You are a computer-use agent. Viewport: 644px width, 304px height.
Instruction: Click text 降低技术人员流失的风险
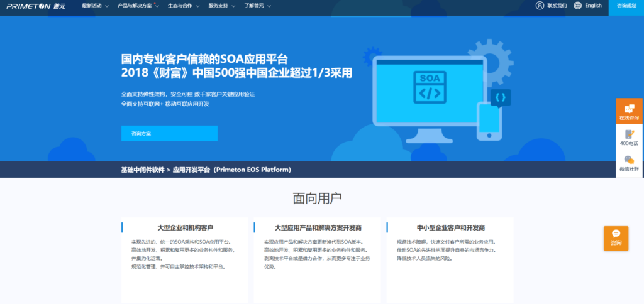425,258
